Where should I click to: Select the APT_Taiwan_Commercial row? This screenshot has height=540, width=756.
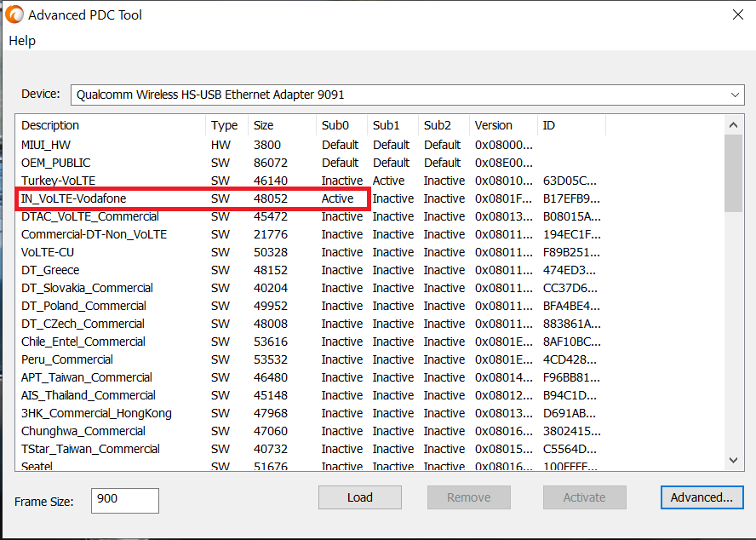(311, 376)
